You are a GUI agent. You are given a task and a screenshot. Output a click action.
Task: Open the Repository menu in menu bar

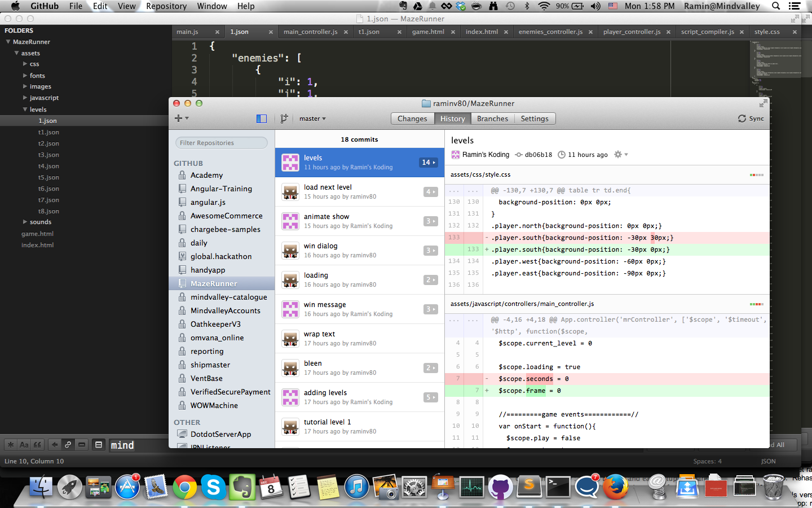pos(166,6)
